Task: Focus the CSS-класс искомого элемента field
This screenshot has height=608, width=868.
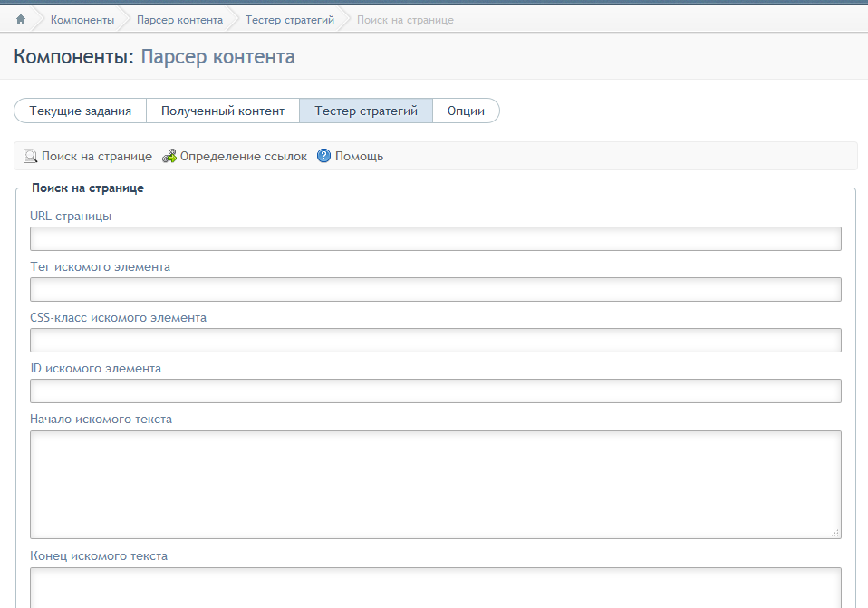Action: (436, 340)
